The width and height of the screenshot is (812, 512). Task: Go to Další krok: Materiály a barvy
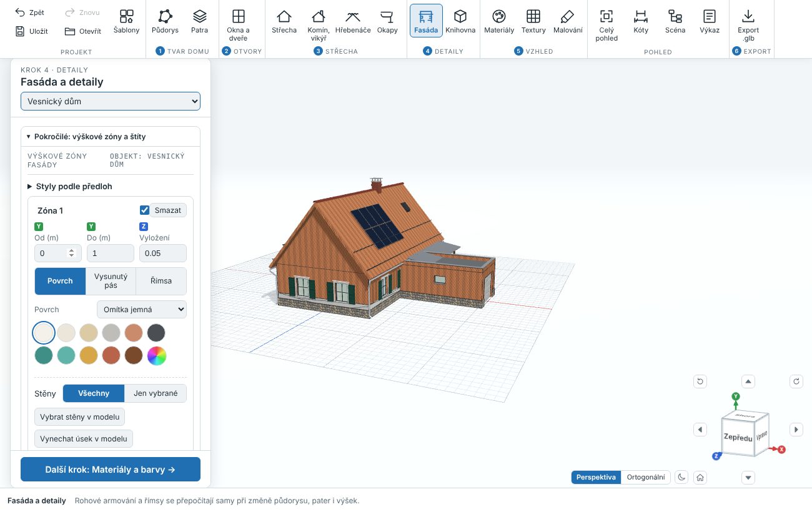[x=111, y=470]
